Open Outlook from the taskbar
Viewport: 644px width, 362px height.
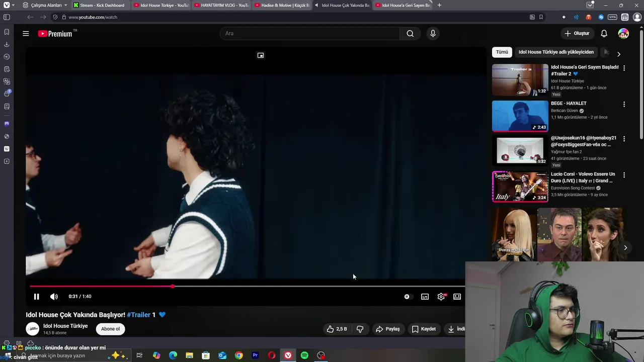pyautogui.click(x=222, y=355)
